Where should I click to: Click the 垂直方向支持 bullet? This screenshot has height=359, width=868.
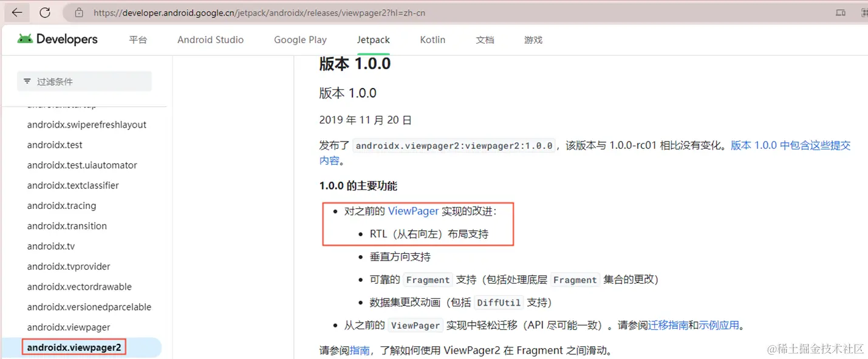coord(400,256)
